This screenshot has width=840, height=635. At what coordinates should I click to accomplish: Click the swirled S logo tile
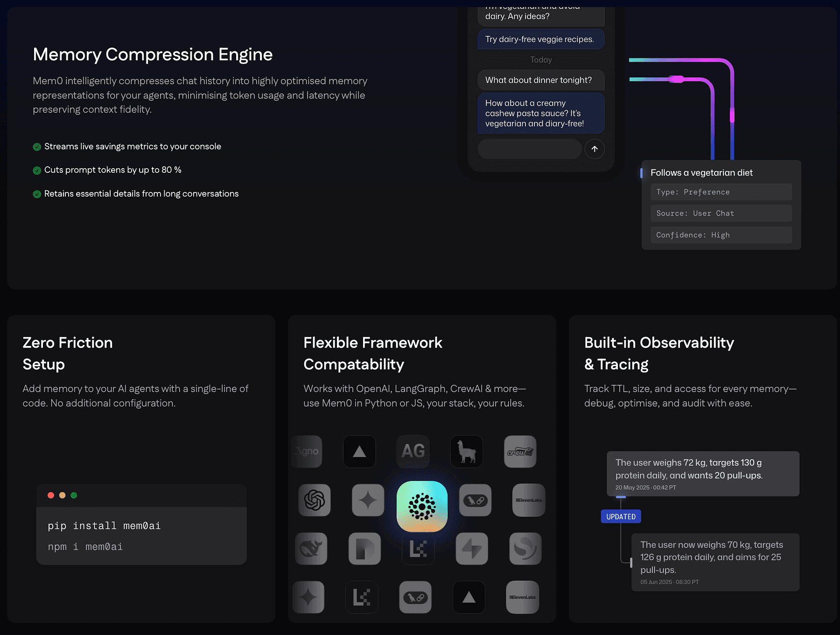pyautogui.click(x=525, y=549)
